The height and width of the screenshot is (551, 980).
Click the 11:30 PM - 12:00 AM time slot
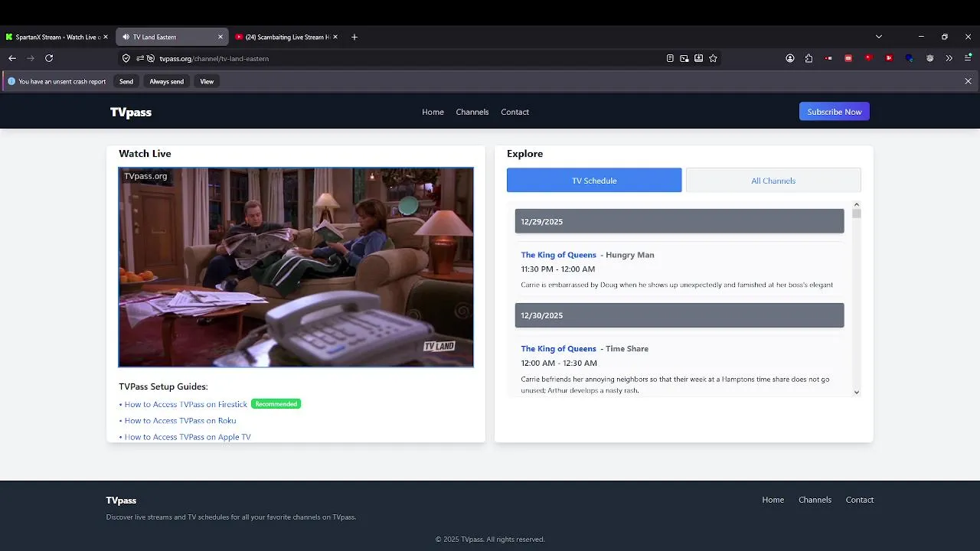tap(557, 269)
